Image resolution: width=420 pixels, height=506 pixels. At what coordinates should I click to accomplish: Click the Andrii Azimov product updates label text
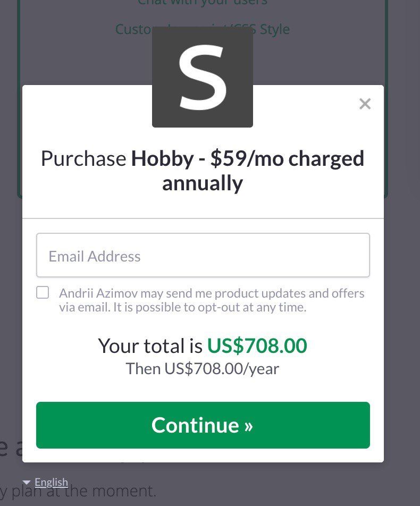coord(212,300)
